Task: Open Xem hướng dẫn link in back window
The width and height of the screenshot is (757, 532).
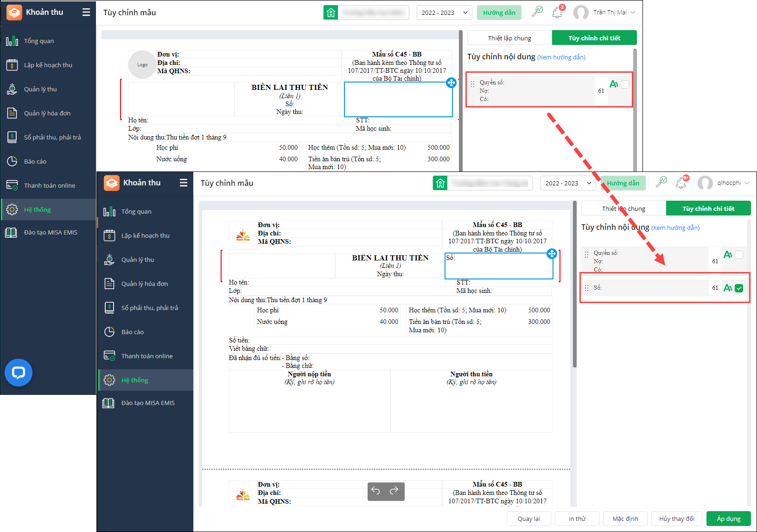Action: pyautogui.click(x=561, y=57)
